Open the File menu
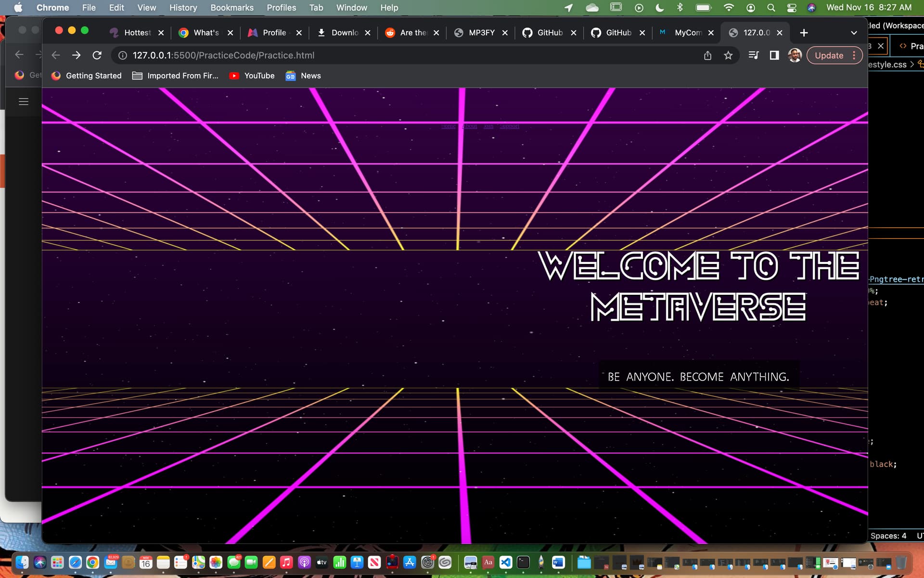This screenshot has width=924, height=578. coord(89,8)
